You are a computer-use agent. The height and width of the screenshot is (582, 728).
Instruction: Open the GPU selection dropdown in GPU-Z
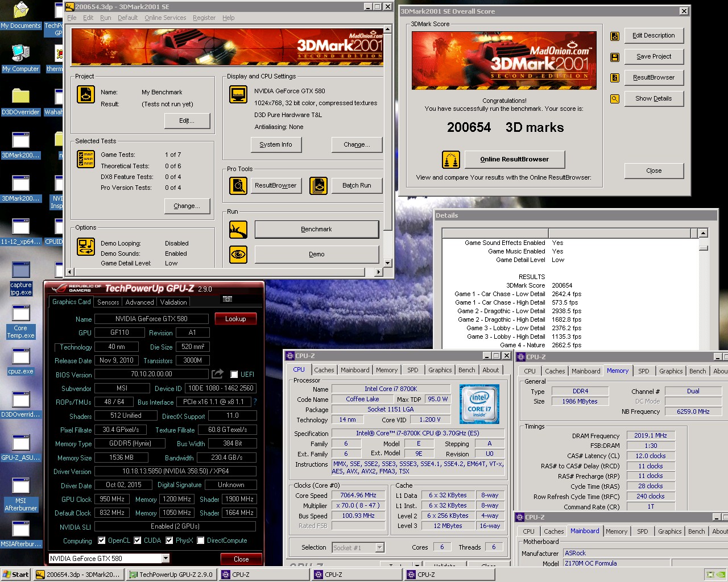(166, 559)
